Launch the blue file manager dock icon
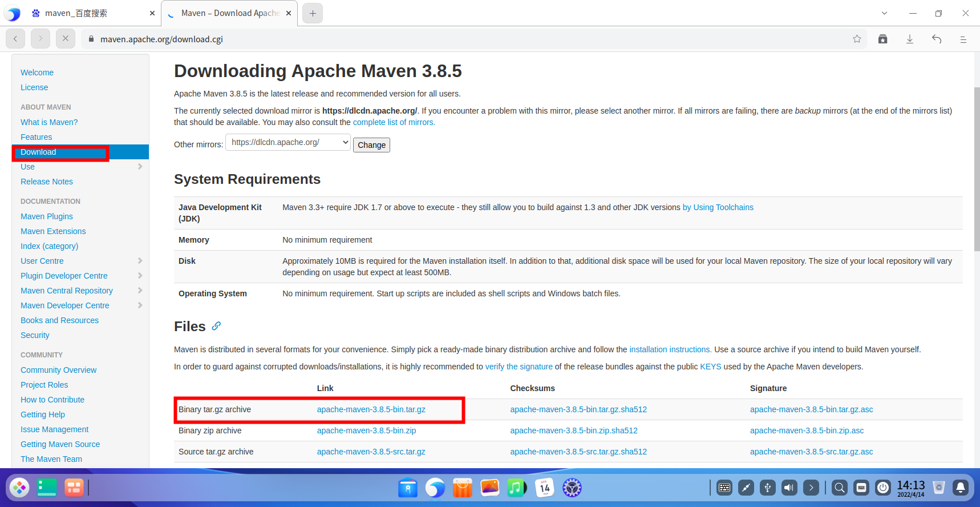Screen dimensions: 980x507 [408, 488]
